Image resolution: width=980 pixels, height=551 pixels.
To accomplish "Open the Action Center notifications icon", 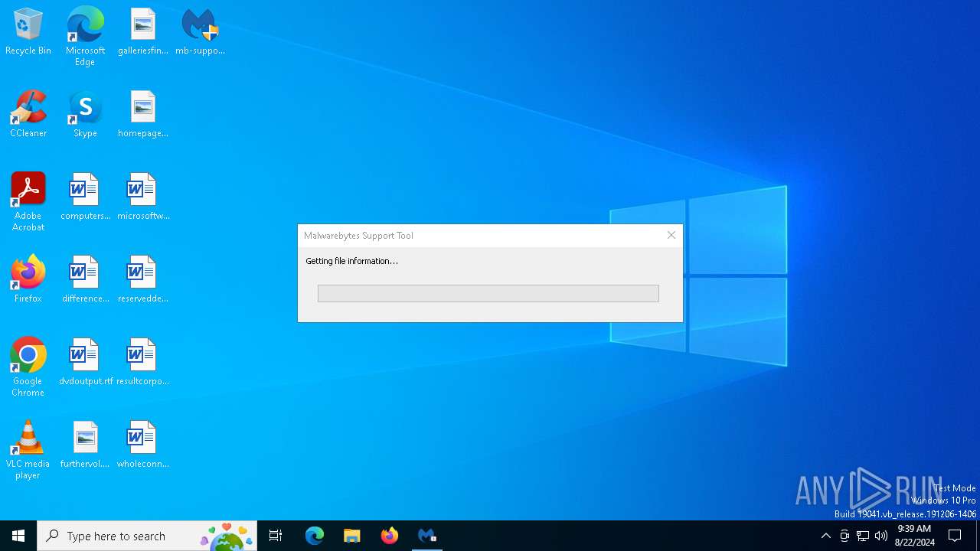I will click(955, 536).
